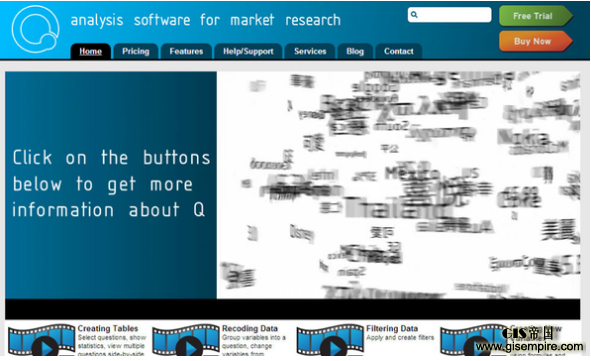591x361 pixels.
Task: Open the Contact tab
Action: [399, 51]
